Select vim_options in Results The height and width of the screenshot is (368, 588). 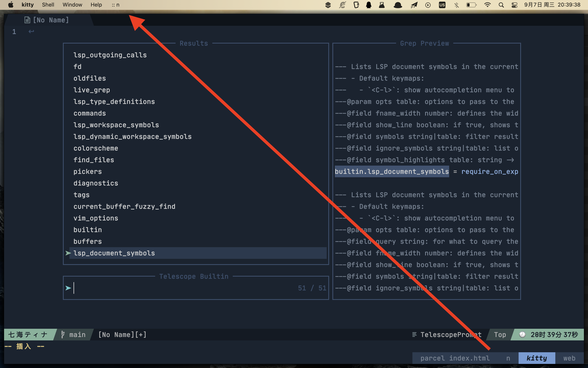(x=96, y=218)
